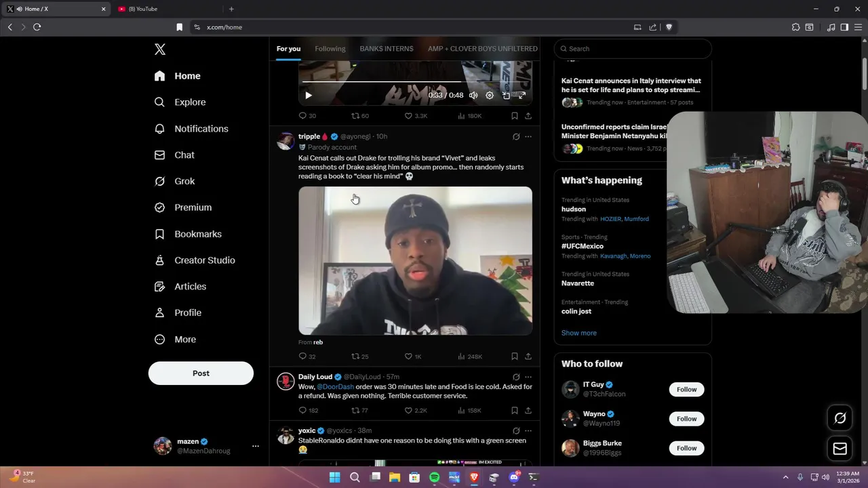The height and width of the screenshot is (488, 868).
Task: Reply to Daily Loud post
Action: click(x=309, y=411)
